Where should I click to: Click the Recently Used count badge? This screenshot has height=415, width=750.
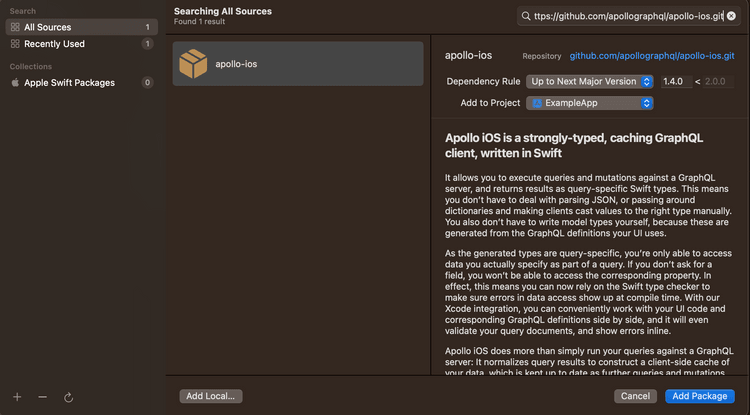[147, 44]
